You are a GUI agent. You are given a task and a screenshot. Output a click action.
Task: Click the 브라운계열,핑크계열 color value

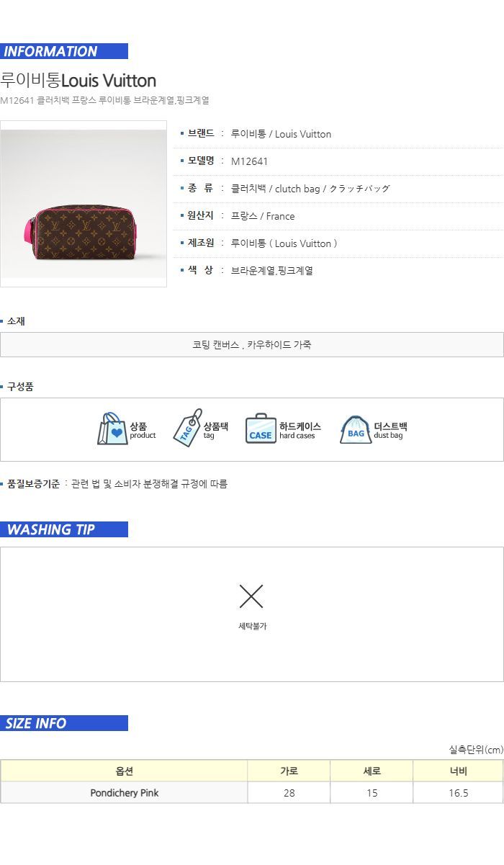click(x=271, y=271)
